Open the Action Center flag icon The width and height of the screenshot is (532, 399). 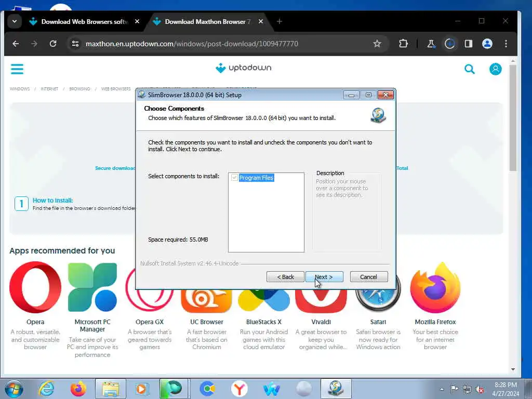tap(454, 389)
